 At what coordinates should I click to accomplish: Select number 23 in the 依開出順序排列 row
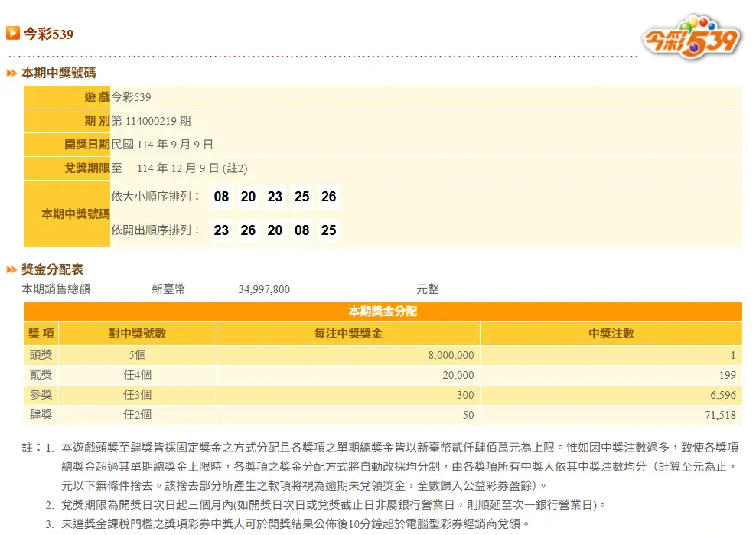point(221,230)
